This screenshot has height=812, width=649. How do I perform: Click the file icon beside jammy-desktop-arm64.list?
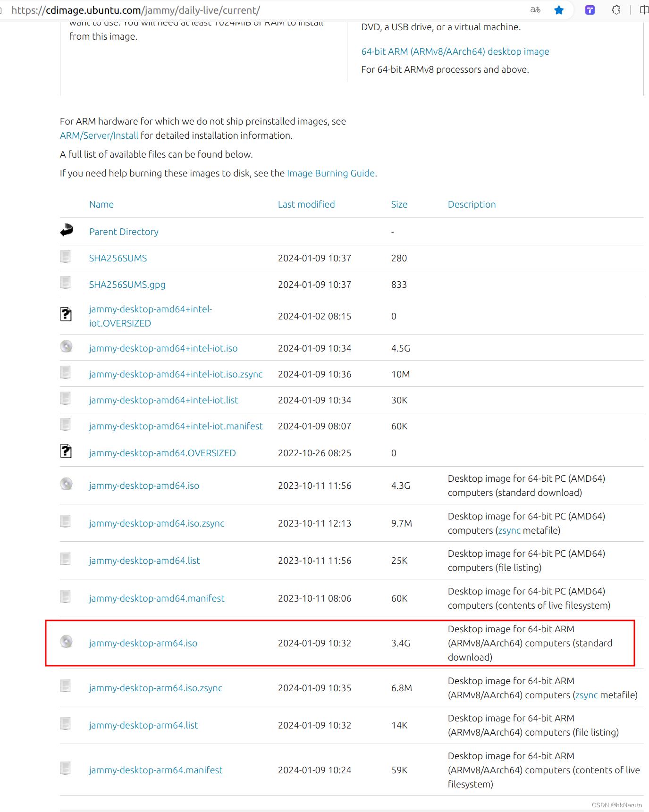pyautogui.click(x=66, y=724)
